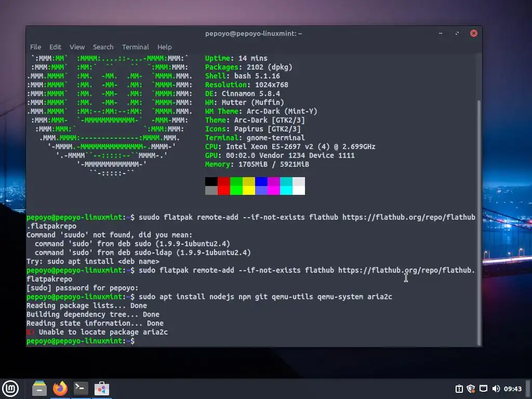Open the update manager shield icon
Screen dimensions: 532x399
pyautogui.click(x=471, y=389)
